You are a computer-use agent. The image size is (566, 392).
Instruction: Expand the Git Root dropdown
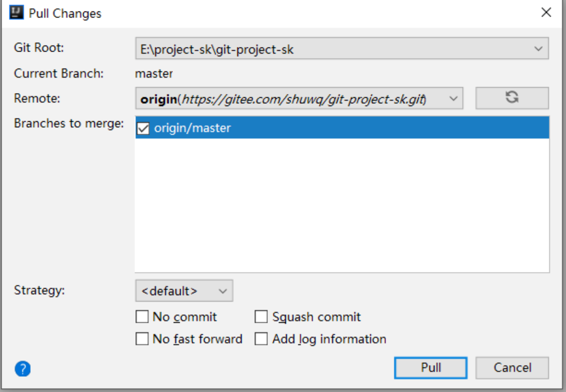(x=538, y=49)
